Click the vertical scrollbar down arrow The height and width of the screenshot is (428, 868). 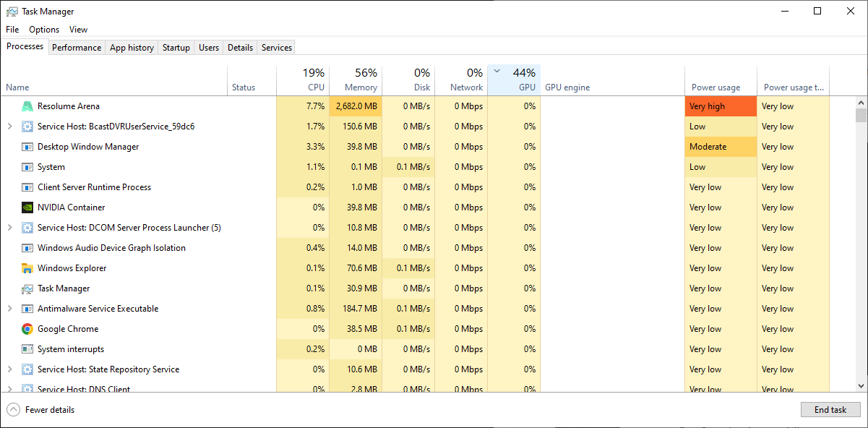861,386
